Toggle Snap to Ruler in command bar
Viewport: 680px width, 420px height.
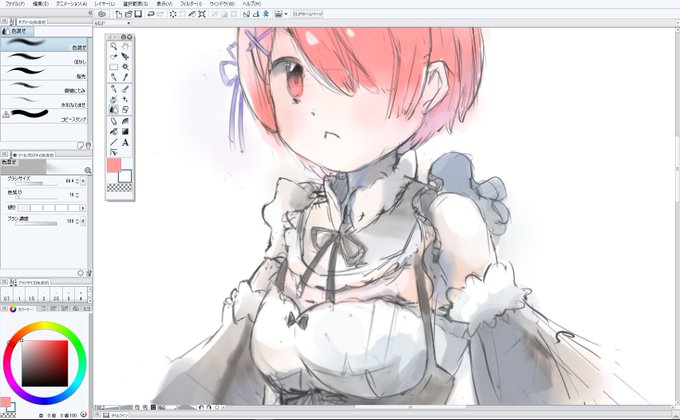pyautogui.click(x=246, y=14)
